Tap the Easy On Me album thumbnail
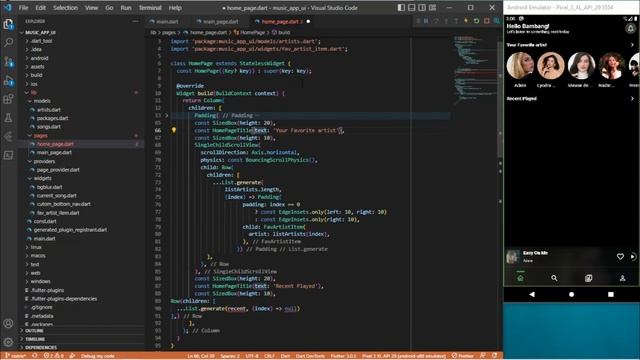This screenshot has height=360, width=640. tap(513, 256)
